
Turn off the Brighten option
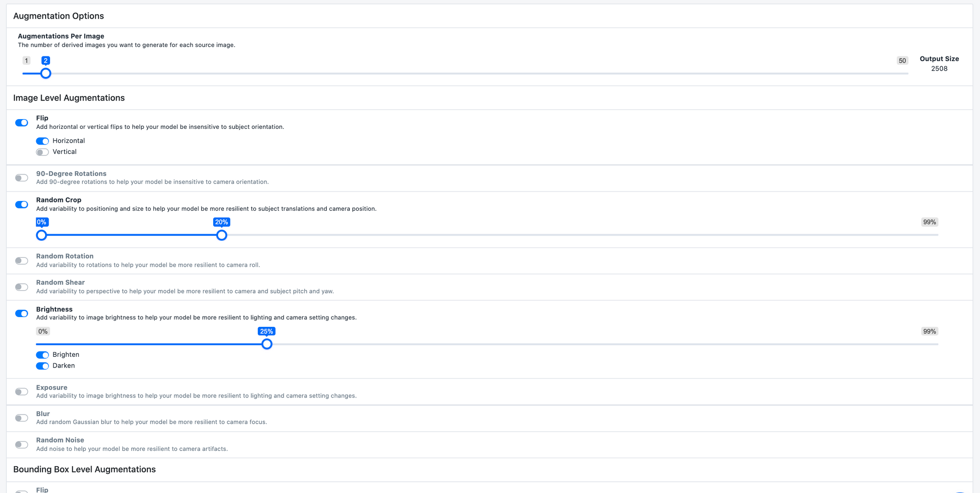(42, 355)
